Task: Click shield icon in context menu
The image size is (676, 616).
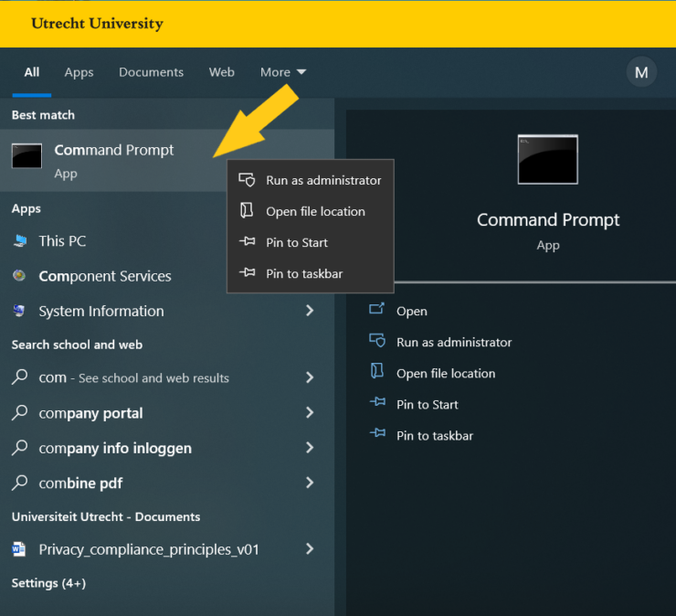Action: [x=247, y=179]
